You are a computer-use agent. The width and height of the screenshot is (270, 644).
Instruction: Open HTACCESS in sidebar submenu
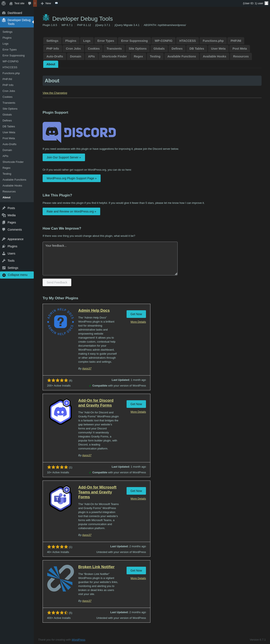[10, 67]
